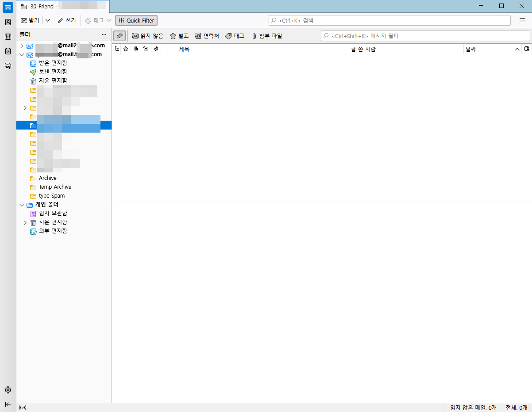Filter by 별표 starred messages
This screenshot has height=412, width=532.
(179, 36)
